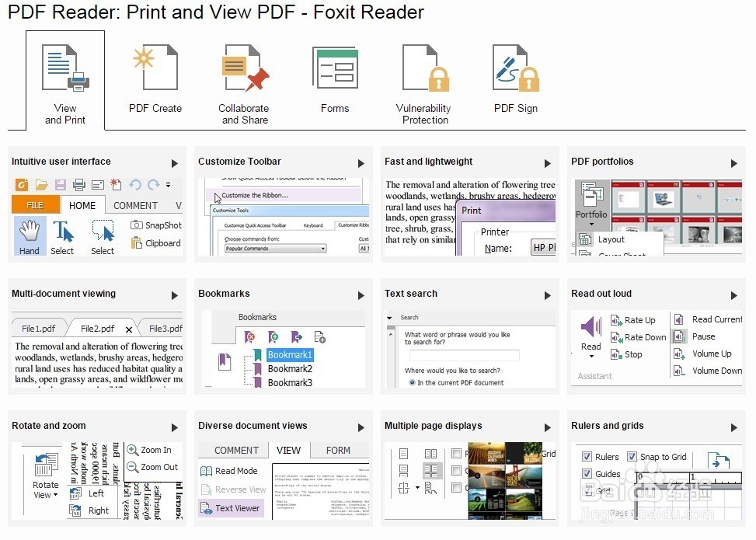Toggle the Snap to Grid checkbox
The width and height of the screenshot is (756, 540).
pos(632,456)
